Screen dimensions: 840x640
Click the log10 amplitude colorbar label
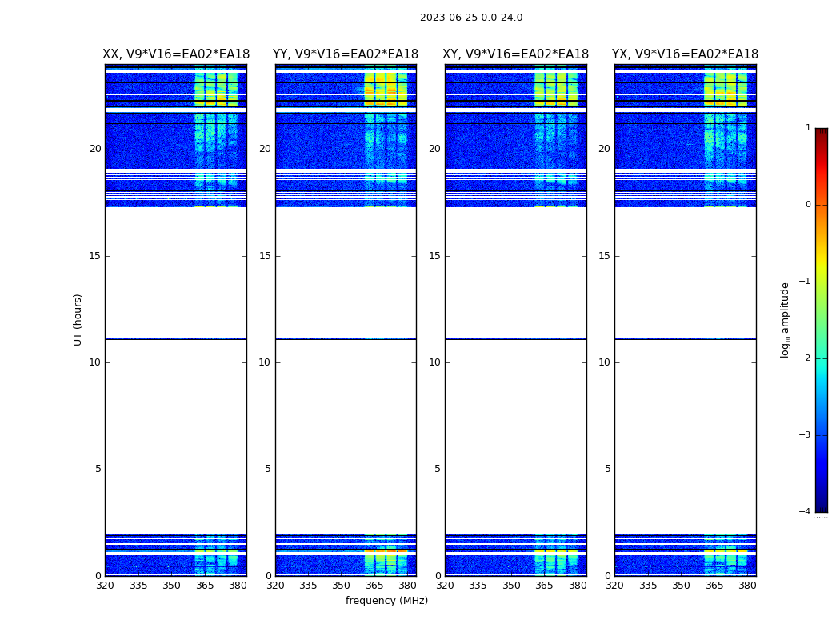[x=785, y=320]
